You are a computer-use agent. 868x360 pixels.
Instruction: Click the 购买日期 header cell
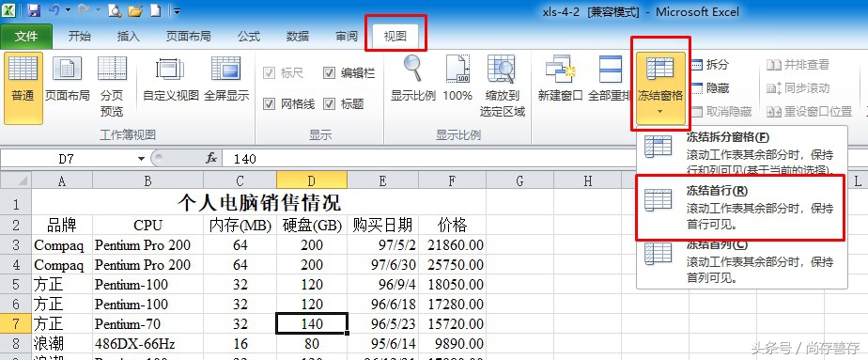tap(382, 225)
